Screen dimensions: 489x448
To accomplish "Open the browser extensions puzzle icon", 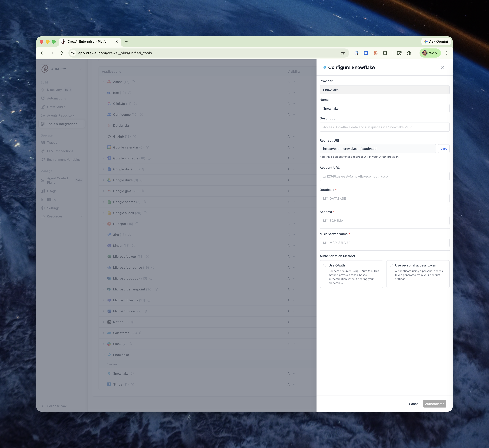I will 385,53.
